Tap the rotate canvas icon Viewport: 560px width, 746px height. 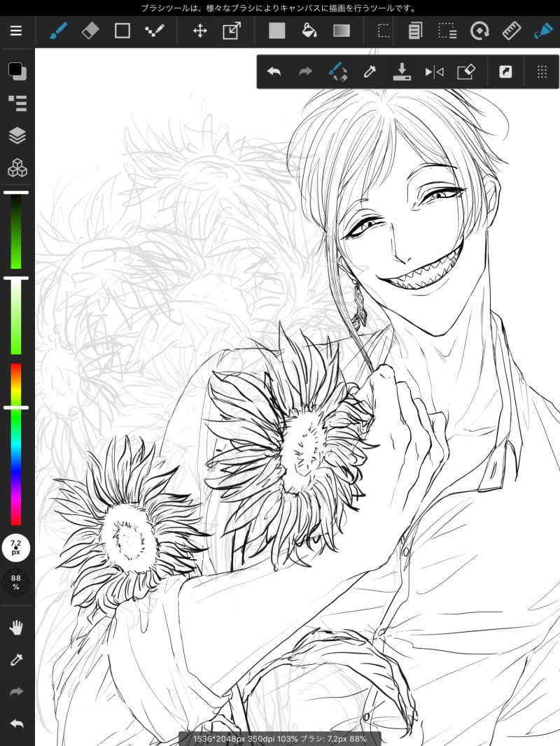pyautogui.click(x=479, y=31)
